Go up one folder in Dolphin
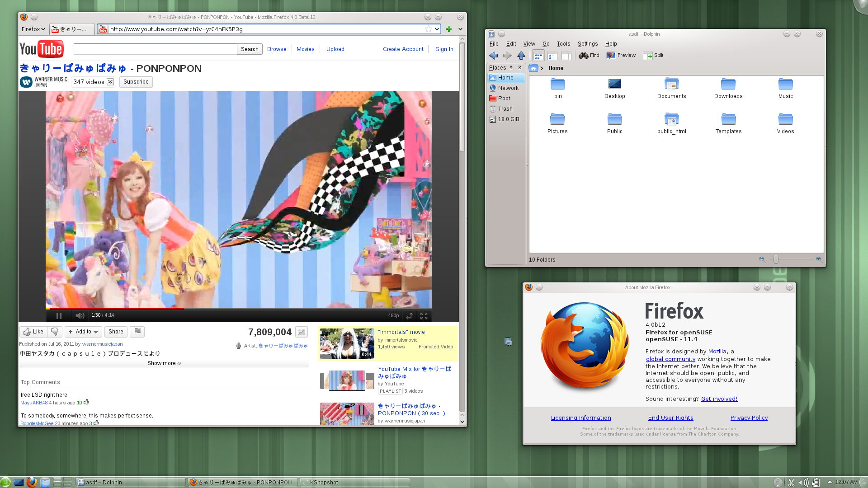Screen dimensions: 868x488 pos(521,56)
